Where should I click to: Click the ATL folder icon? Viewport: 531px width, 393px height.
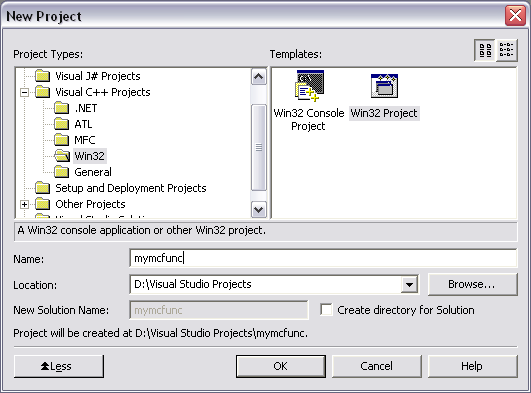coord(62,124)
